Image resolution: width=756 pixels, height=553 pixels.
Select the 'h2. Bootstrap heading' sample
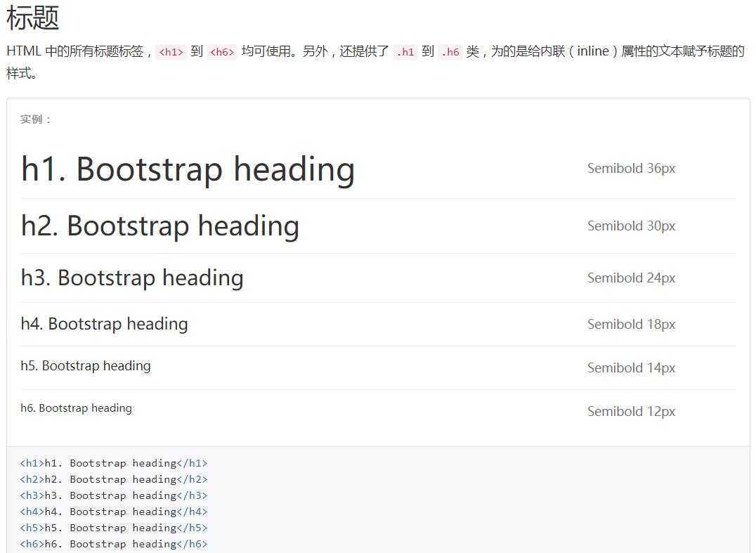click(x=160, y=226)
